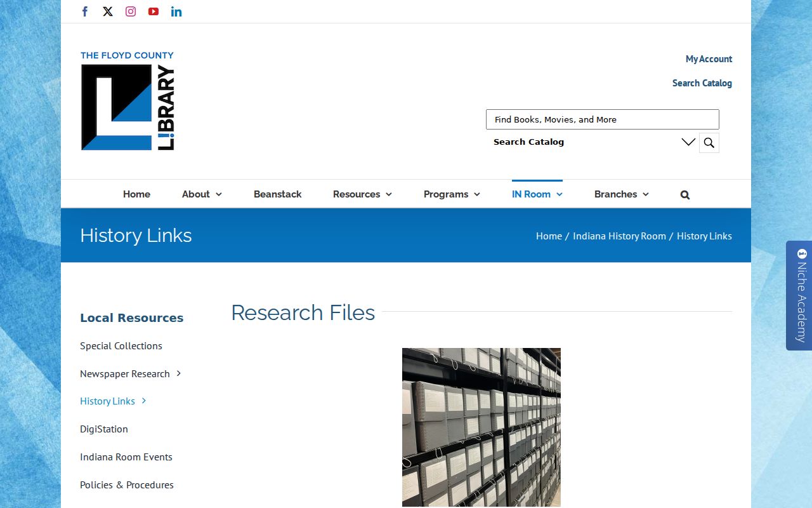Visit the library's Instagram page

131,11
